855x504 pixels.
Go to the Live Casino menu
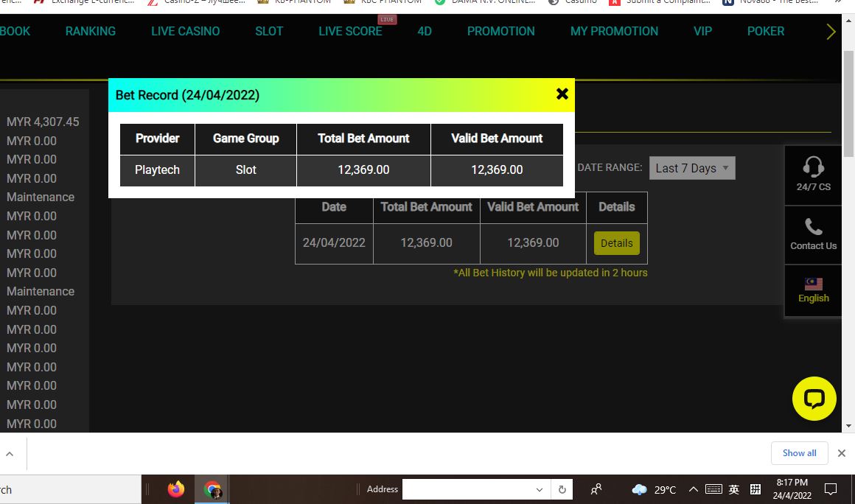tap(185, 31)
